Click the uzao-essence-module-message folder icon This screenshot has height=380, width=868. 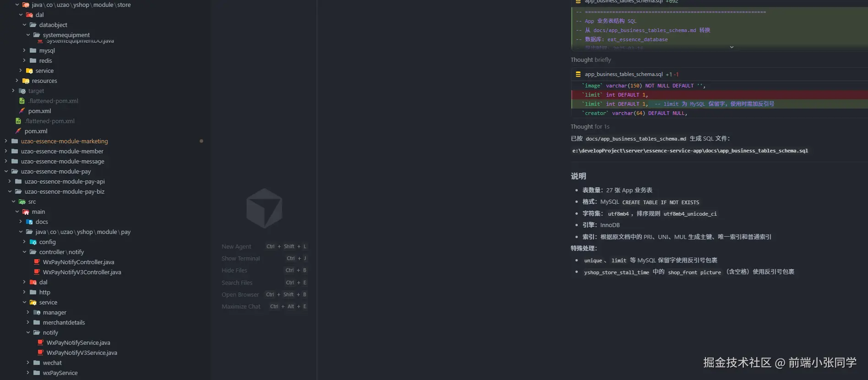click(15, 161)
